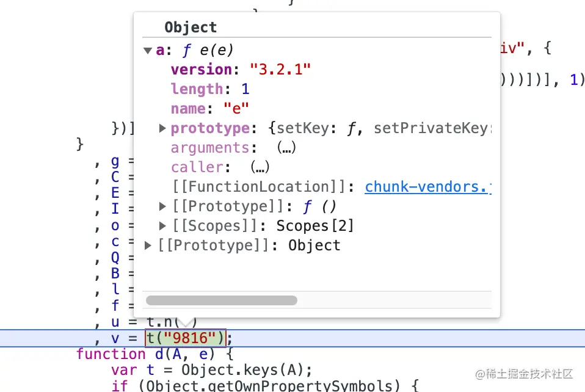Click the 'function d(A, e)' code line
The width and height of the screenshot is (585, 392).
point(155,354)
